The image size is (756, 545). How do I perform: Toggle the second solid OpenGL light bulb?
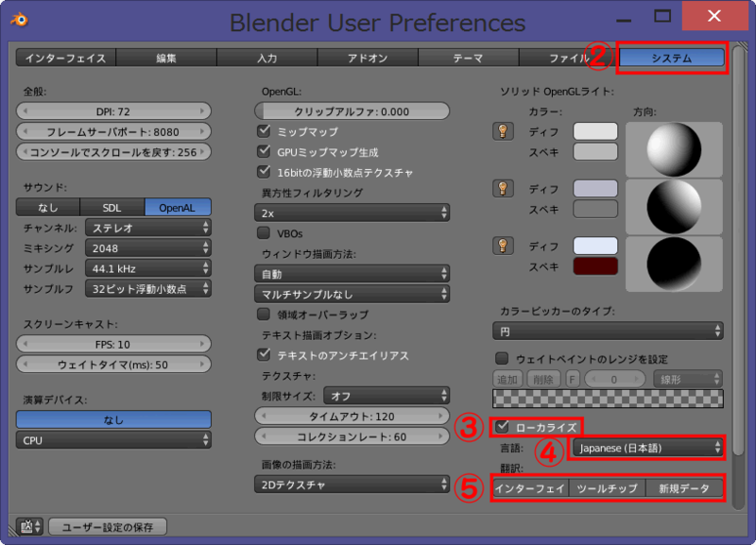[x=503, y=188]
